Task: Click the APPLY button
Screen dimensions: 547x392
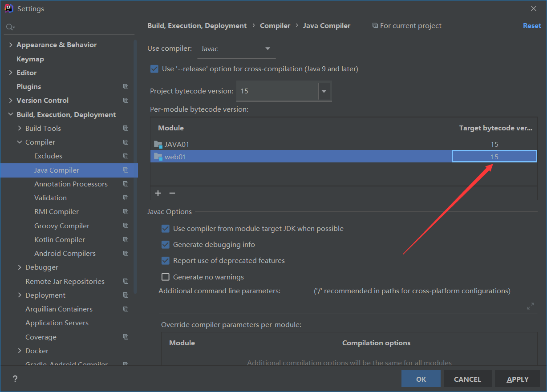Action: click(518, 379)
